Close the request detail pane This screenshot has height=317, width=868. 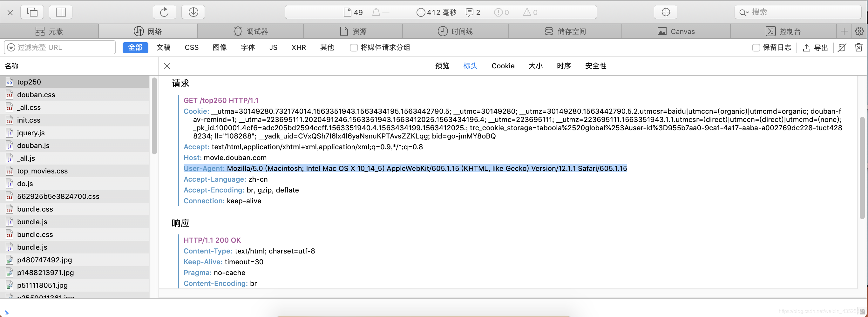click(x=167, y=66)
